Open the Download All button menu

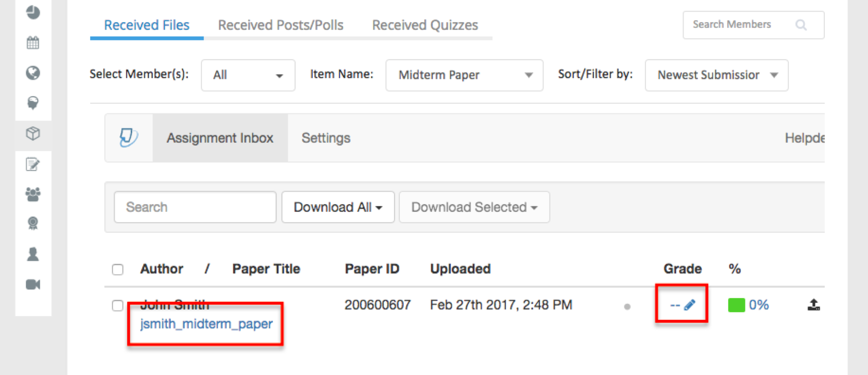coord(338,207)
